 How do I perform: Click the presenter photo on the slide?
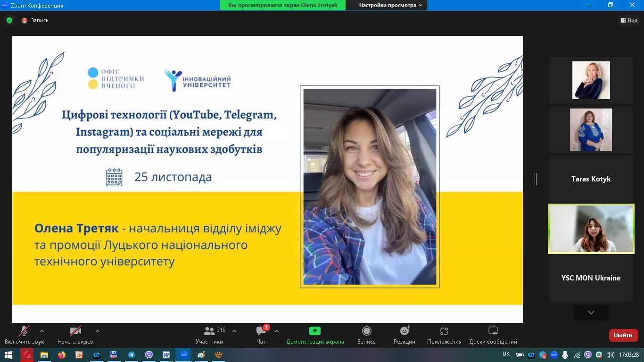coord(370,187)
